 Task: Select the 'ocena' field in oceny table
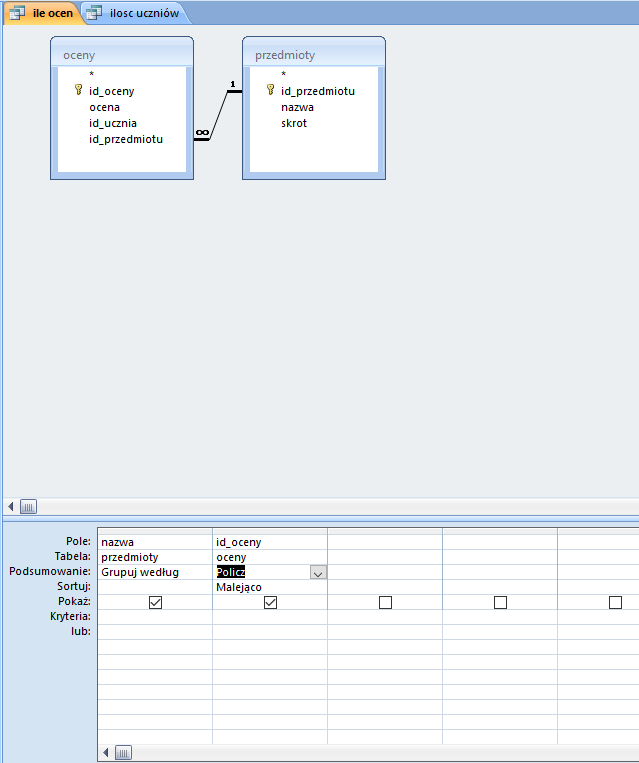(105, 107)
